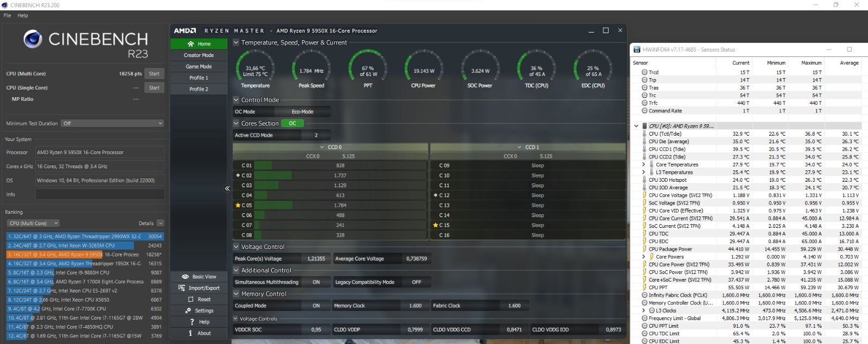Start the CPU (Multi Core) test
This screenshot has height=344, width=868.
(154, 74)
